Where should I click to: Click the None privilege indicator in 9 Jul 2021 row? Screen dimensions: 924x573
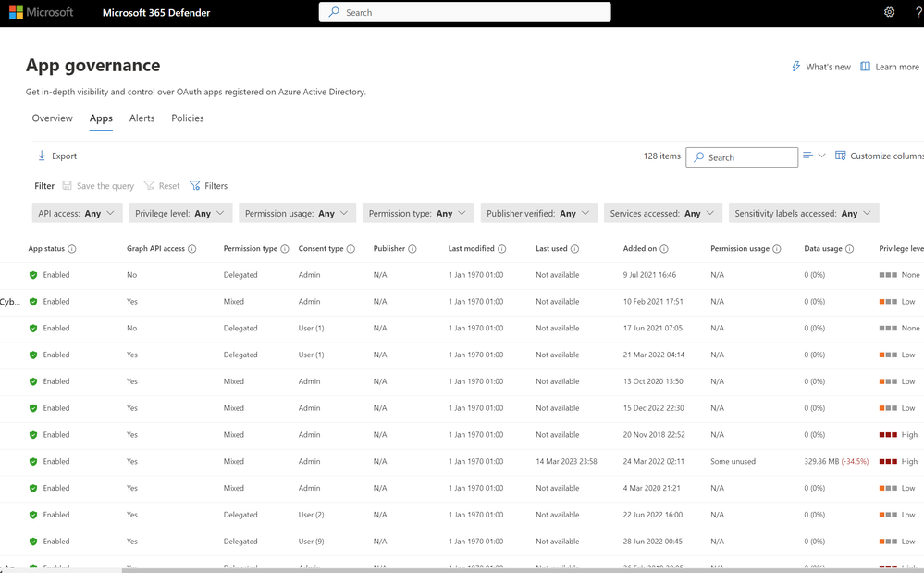pos(899,275)
